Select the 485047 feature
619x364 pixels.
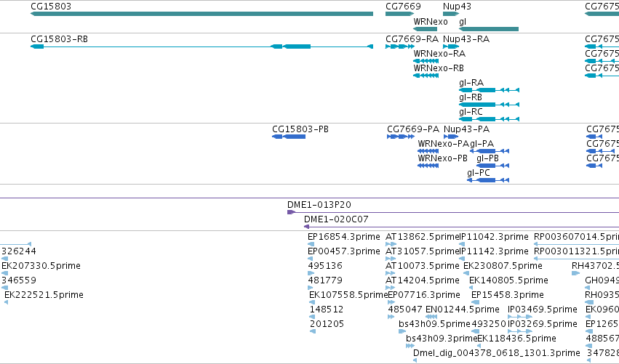pos(391,317)
